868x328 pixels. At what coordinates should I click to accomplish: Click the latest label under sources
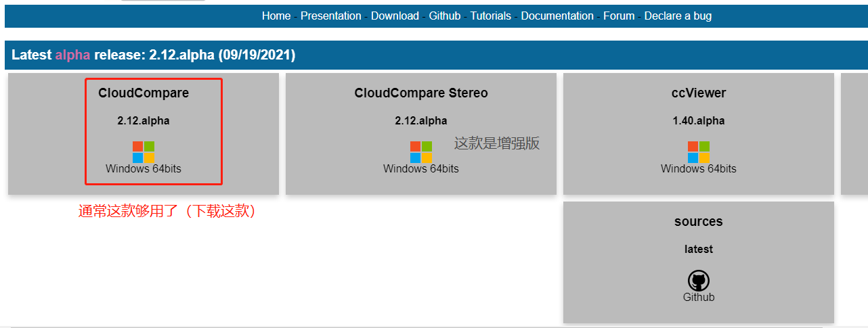699,250
